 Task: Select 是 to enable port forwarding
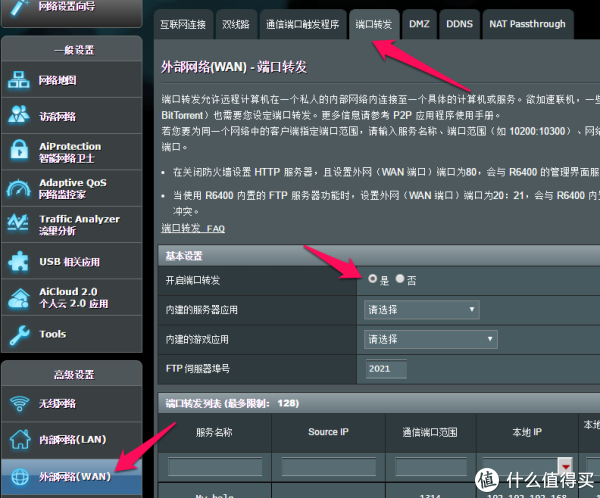(x=373, y=280)
